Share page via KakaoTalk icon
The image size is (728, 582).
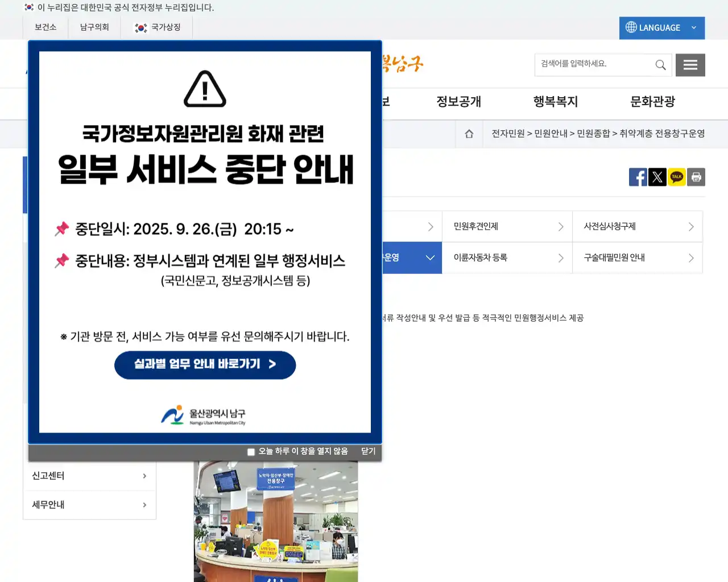[677, 177]
